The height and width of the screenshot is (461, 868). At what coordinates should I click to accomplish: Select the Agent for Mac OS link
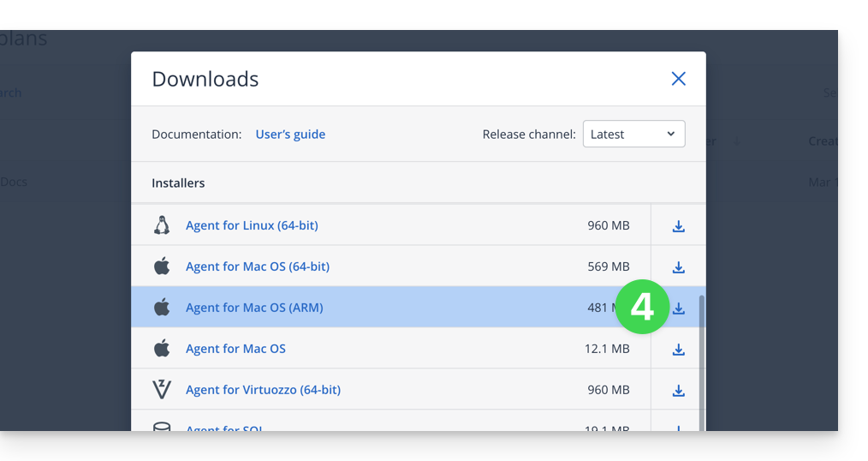[235, 349]
